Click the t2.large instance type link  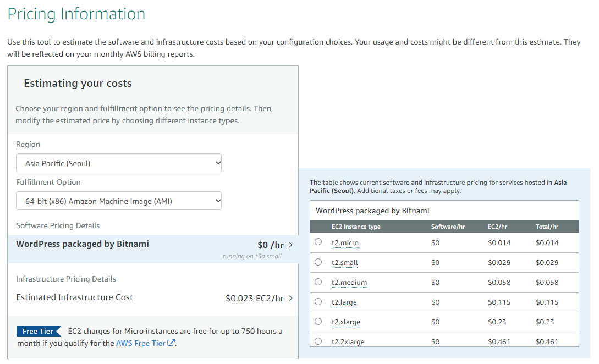(344, 302)
